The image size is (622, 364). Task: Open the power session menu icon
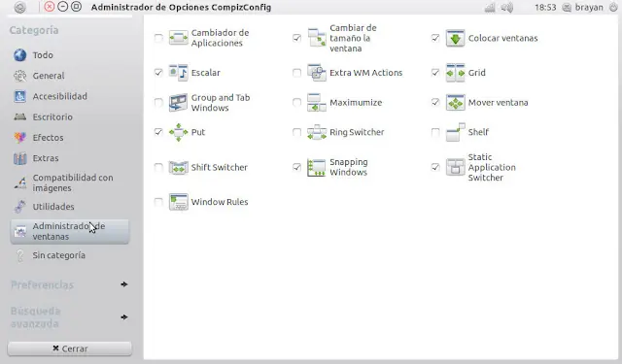pos(613,7)
